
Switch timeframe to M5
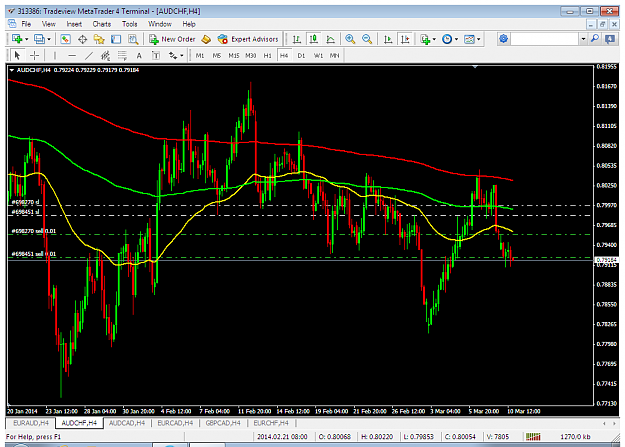(x=216, y=55)
